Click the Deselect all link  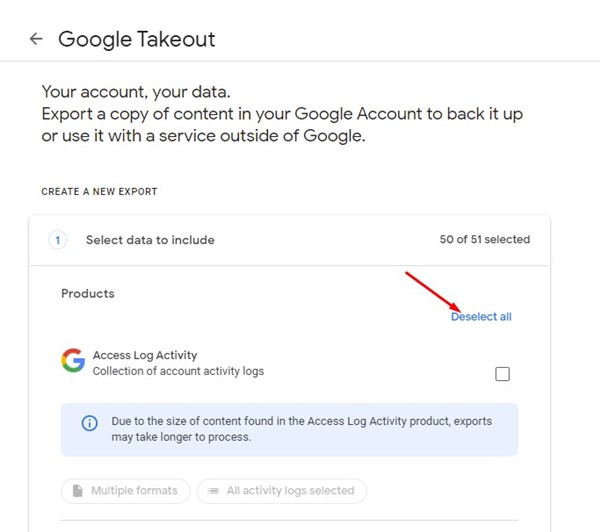tap(481, 317)
